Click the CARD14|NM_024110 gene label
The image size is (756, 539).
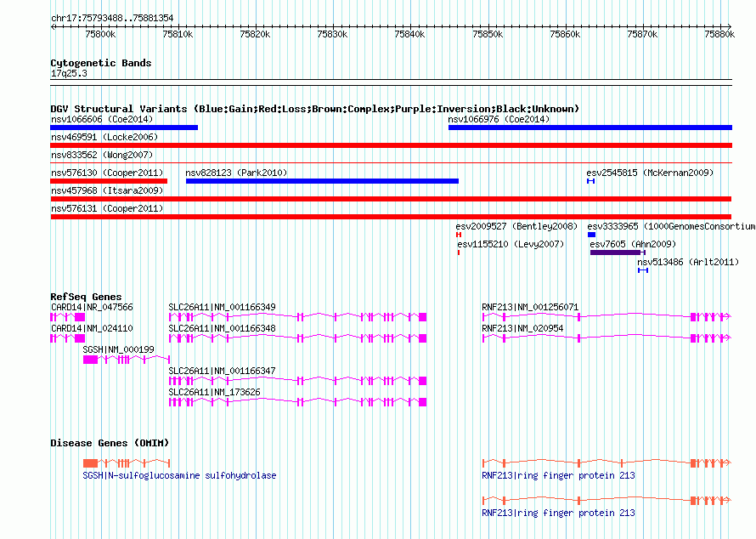point(92,328)
